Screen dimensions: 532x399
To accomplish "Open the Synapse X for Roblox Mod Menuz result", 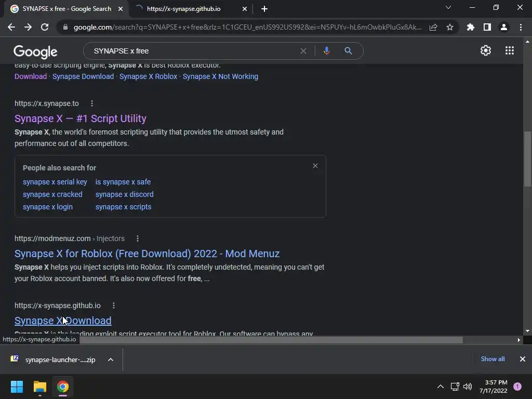I will pos(147,254).
